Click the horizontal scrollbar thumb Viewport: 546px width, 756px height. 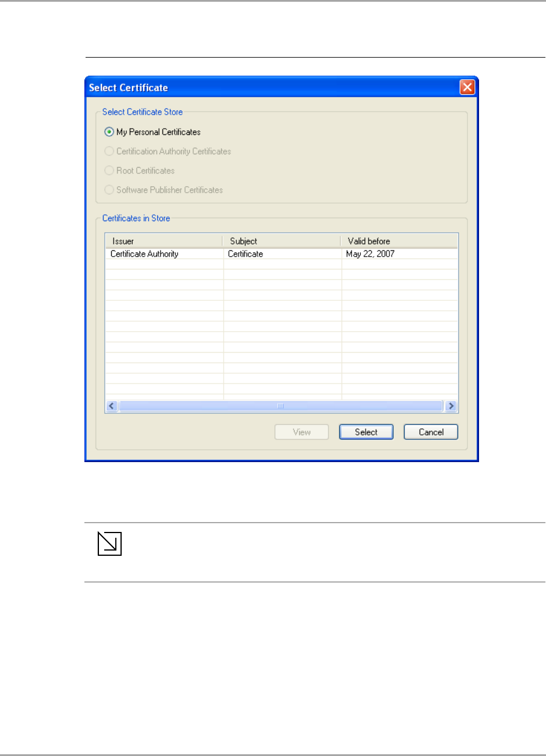coord(281,406)
